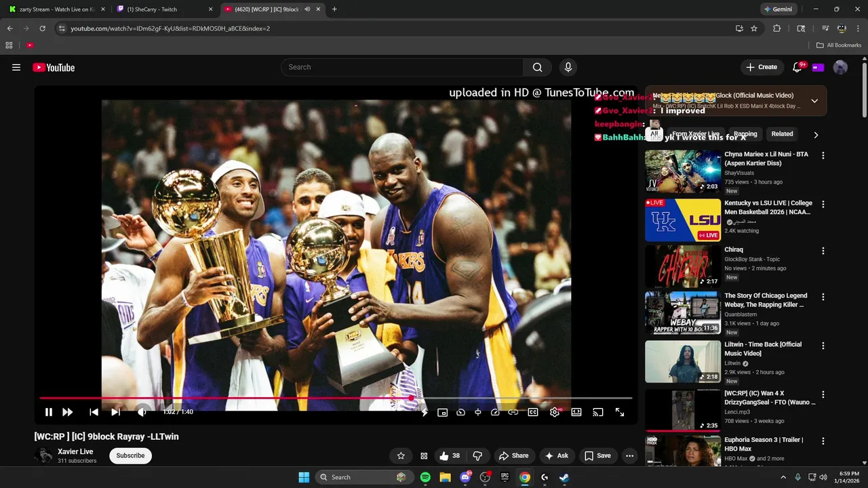The height and width of the screenshot is (488, 868).
Task: Open options for Wan 4 X DrizzyGangSeal video
Action: [823, 394]
